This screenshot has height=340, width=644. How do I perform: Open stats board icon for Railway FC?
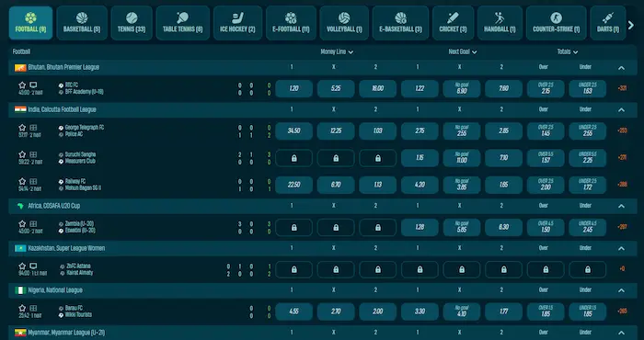point(33,182)
